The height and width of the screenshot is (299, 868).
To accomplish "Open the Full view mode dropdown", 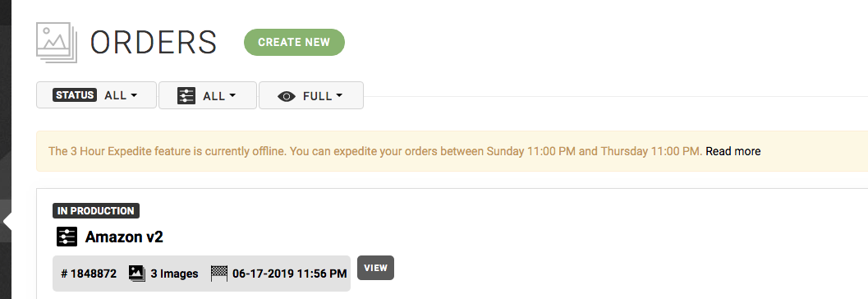I will 311,95.
